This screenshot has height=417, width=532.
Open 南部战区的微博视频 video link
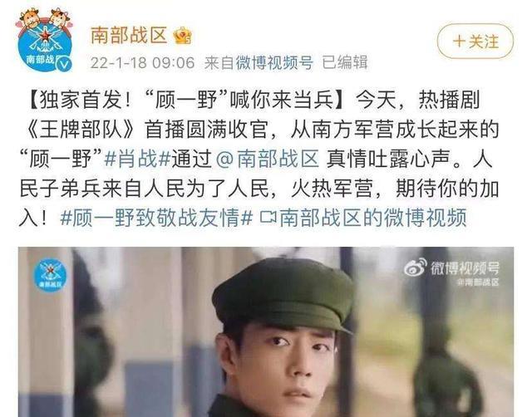pyautogui.click(x=373, y=218)
